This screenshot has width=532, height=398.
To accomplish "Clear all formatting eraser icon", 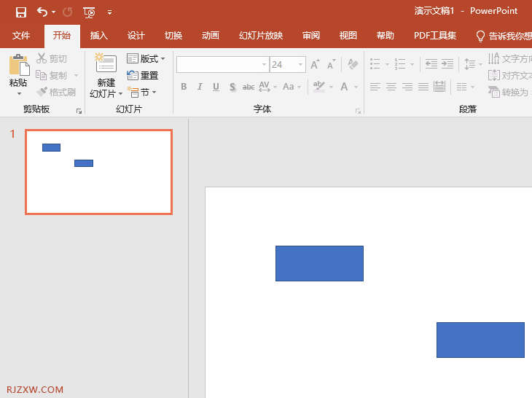I will pyautogui.click(x=353, y=64).
